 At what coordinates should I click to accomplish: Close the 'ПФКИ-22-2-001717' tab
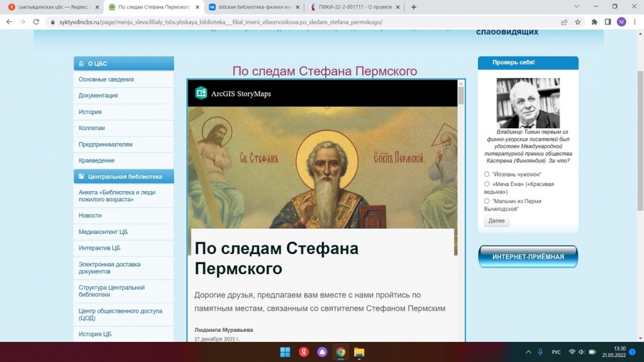click(x=397, y=7)
